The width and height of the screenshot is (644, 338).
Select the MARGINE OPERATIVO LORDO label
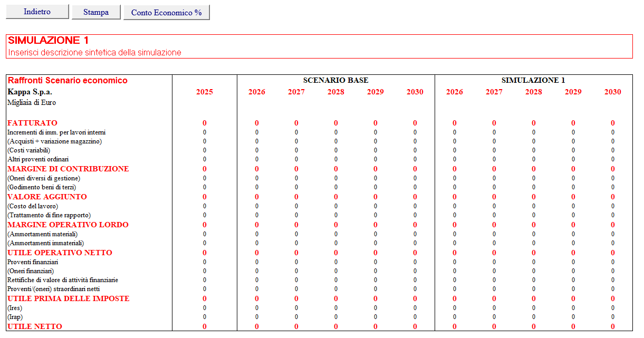68,225
